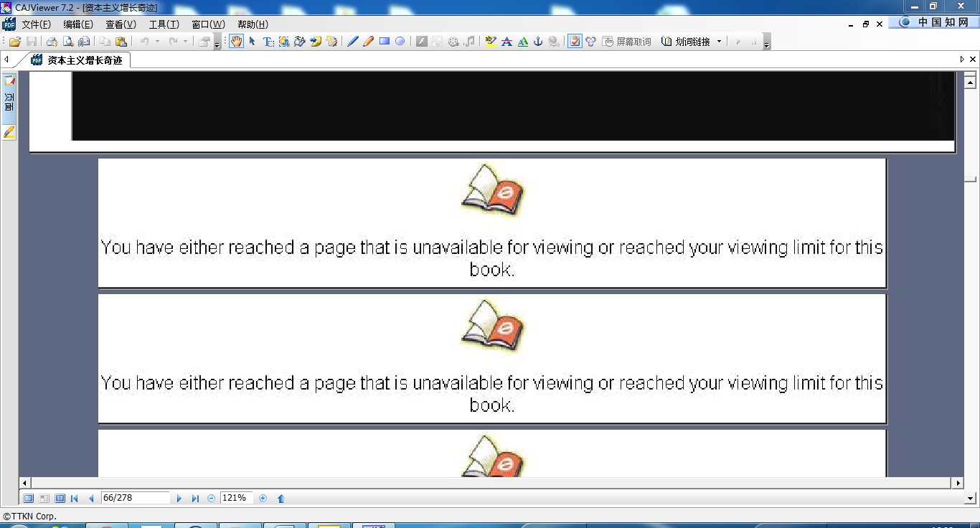Expand the last toolbar overflow options arrow
Viewport: 980px width, 528px height.
click(x=766, y=43)
